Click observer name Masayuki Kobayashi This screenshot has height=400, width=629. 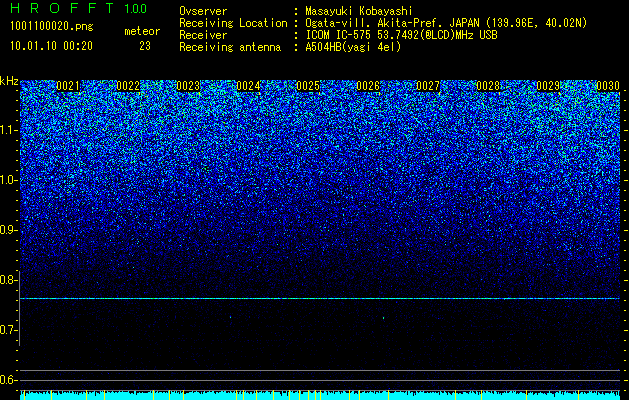(x=359, y=11)
